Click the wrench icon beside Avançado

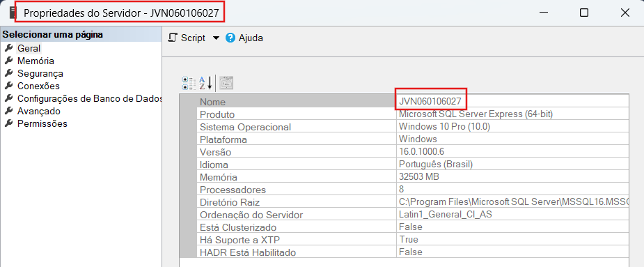(x=8, y=111)
